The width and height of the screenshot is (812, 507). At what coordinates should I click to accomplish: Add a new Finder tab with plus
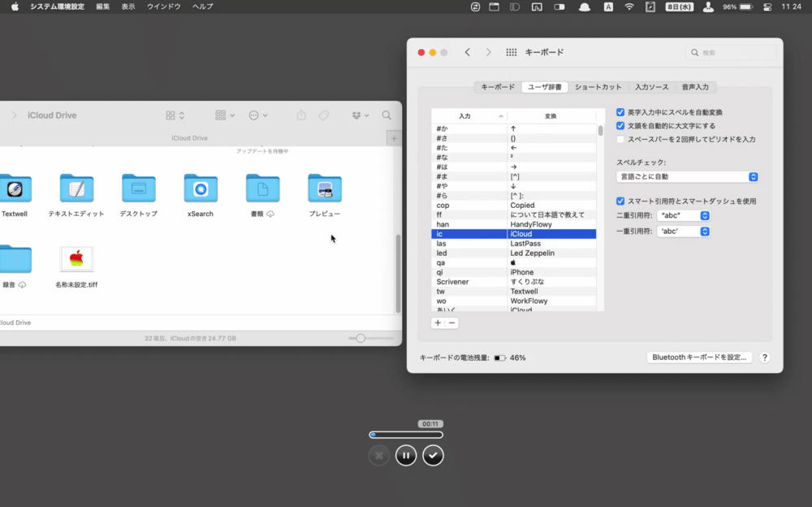pyautogui.click(x=394, y=138)
